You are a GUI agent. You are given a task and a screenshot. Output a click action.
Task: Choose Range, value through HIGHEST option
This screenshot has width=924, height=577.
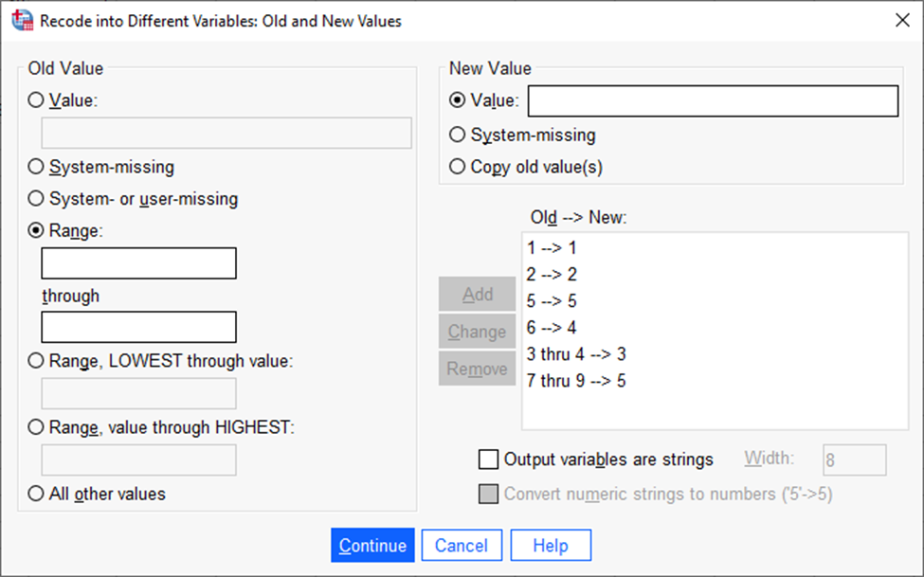pyautogui.click(x=36, y=427)
